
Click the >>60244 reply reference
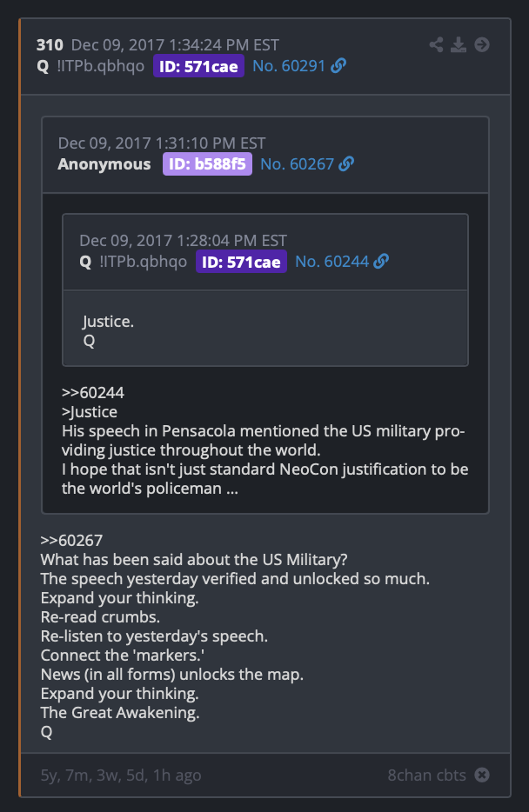point(93,393)
